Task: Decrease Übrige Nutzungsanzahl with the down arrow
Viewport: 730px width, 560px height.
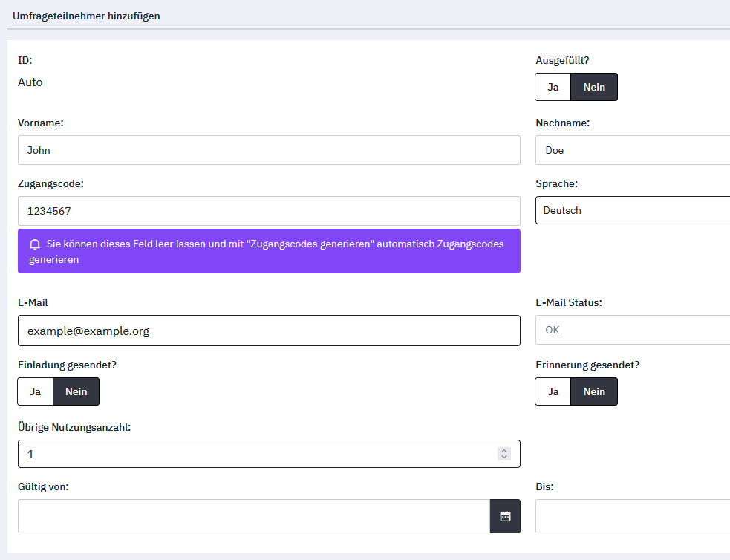Action: (x=504, y=457)
